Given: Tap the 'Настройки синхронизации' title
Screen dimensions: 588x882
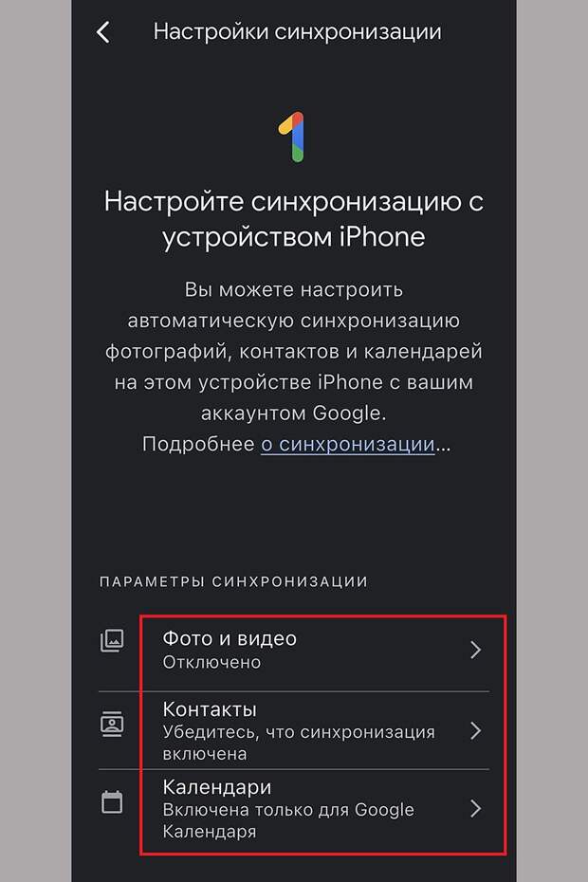Looking at the screenshot, I should point(297,31).
